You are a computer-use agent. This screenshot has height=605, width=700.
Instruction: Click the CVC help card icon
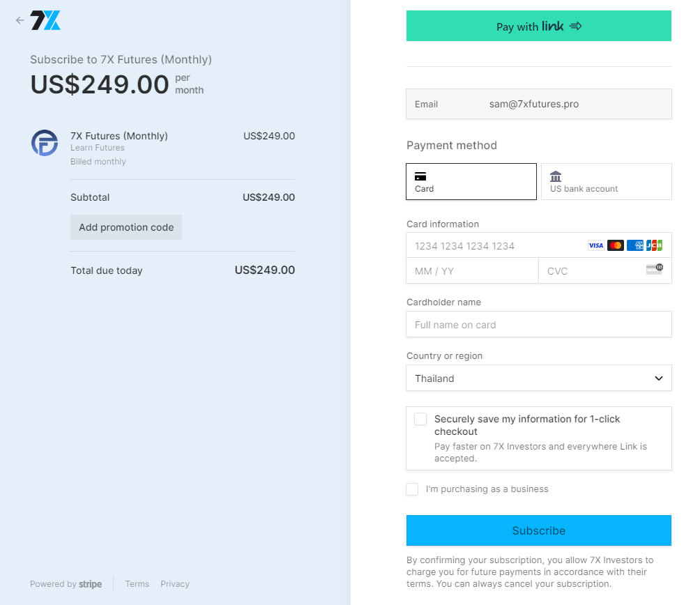(654, 269)
